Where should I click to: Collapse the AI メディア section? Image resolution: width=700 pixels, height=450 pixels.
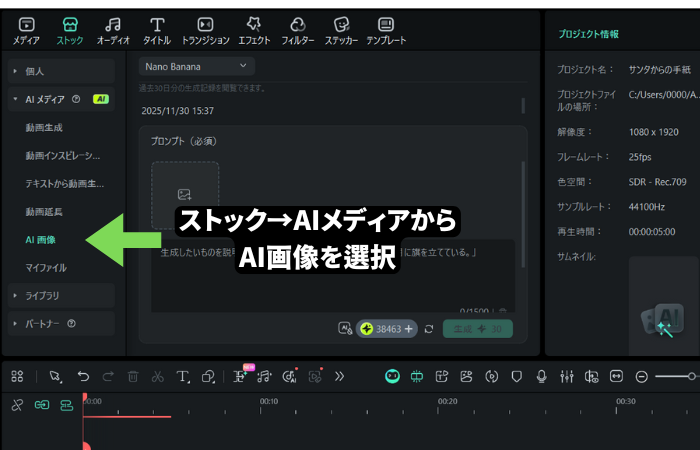pyautogui.click(x=61, y=99)
